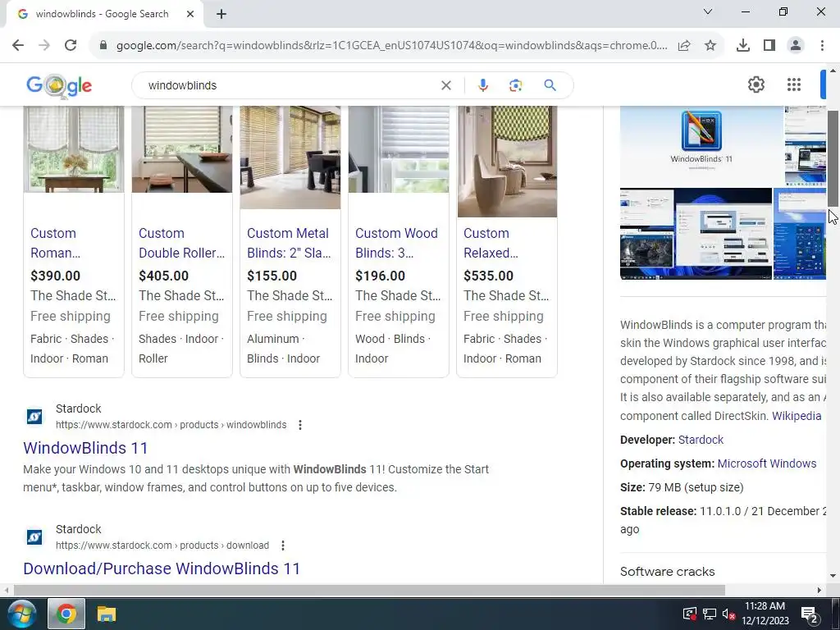This screenshot has height=630, width=840.
Task: Open the network tray icon
Action: (710, 614)
